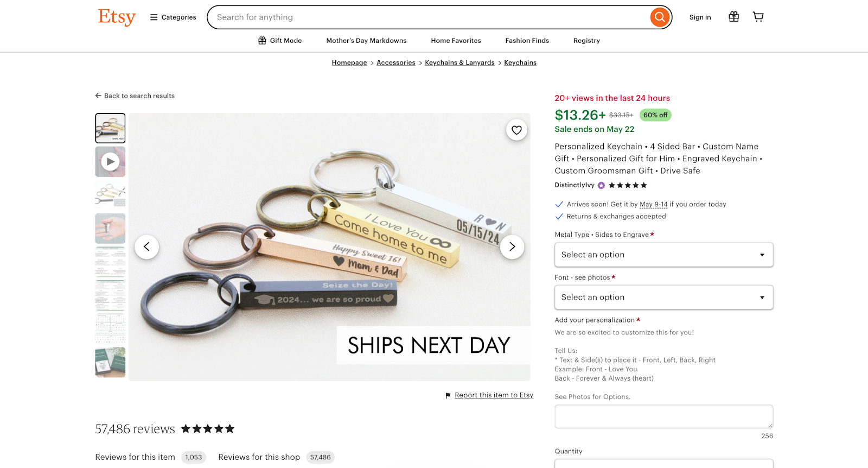
Task: Select the Distinctlyivy star seller badge
Action: [x=601, y=185]
